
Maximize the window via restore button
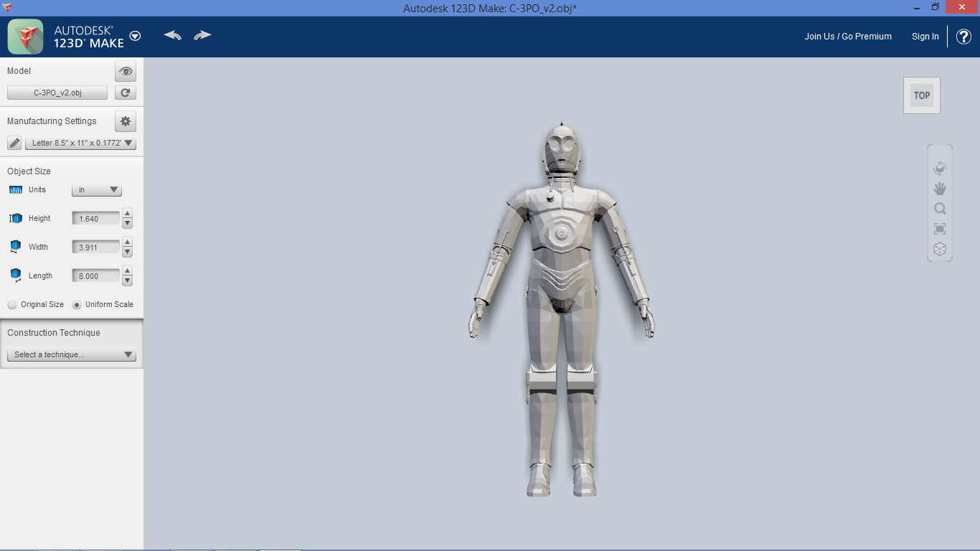(936, 6)
